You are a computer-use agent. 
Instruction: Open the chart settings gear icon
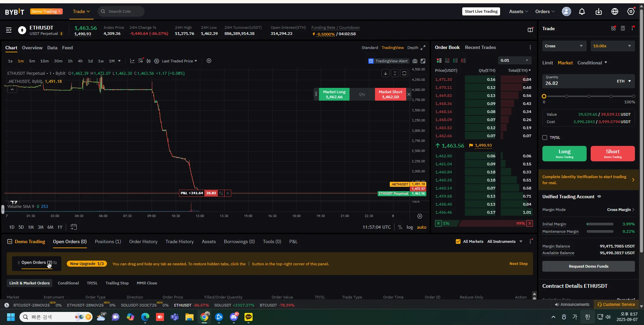[420, 216]
